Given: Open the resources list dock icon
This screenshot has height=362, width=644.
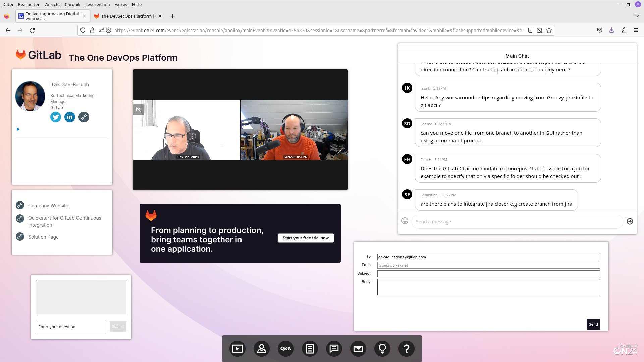Looking at the screenshot, I should tap(310, 349).
